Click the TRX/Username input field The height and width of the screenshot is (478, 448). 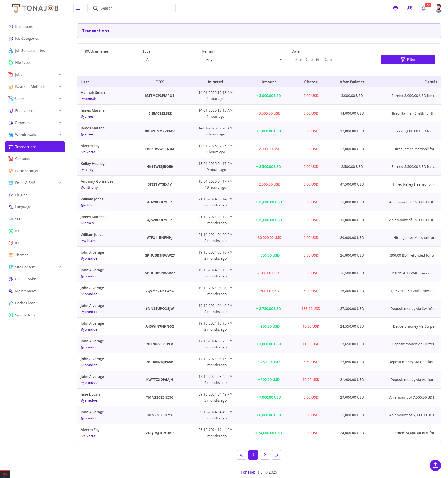(110, 60)
